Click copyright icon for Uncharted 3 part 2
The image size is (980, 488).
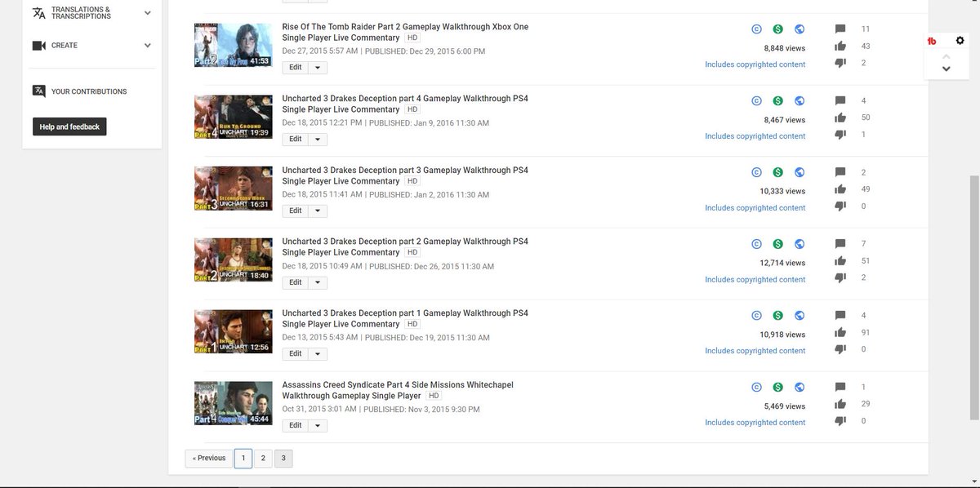757,244
